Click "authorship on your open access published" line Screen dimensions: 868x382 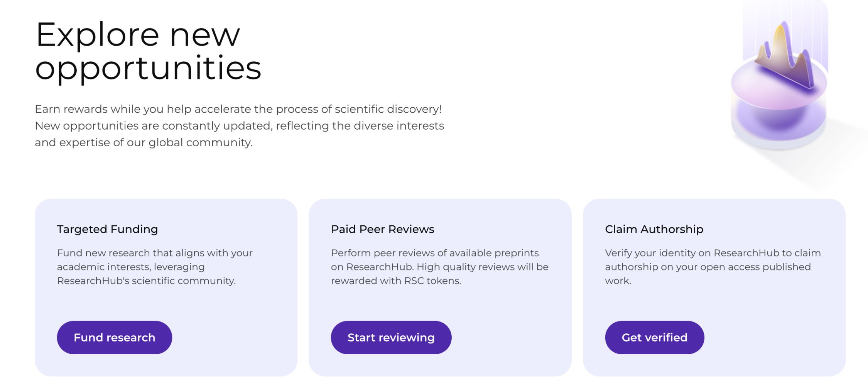pos(708,267)
